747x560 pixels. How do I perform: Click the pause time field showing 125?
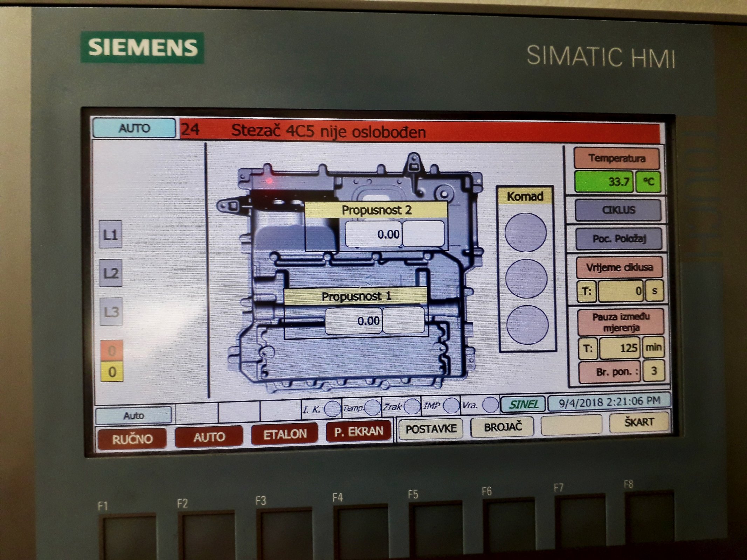[x=620, y=348]
